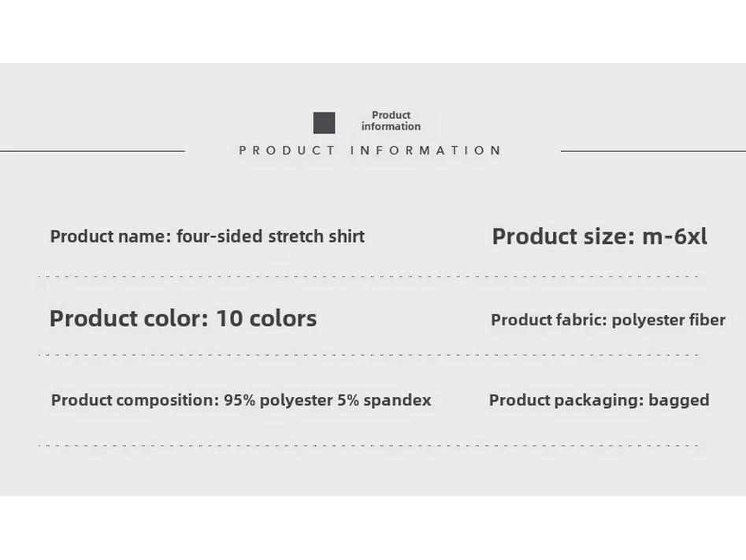Click the 'Product color:' label
The image size is (746, 560).
pyautogui.click(x=128, y=318)
